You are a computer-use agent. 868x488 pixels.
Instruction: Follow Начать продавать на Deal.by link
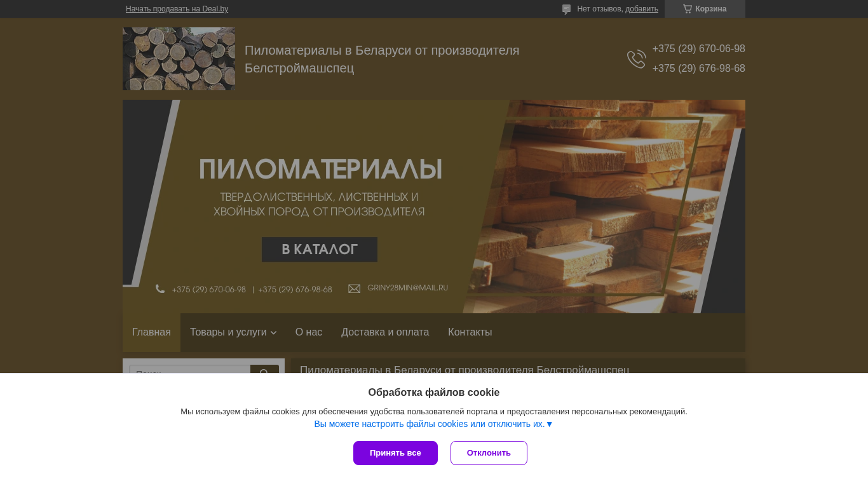[x=177, y=9]
